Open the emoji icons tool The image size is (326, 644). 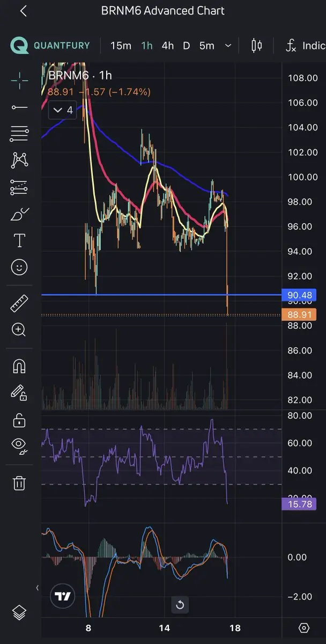point(19,267)
